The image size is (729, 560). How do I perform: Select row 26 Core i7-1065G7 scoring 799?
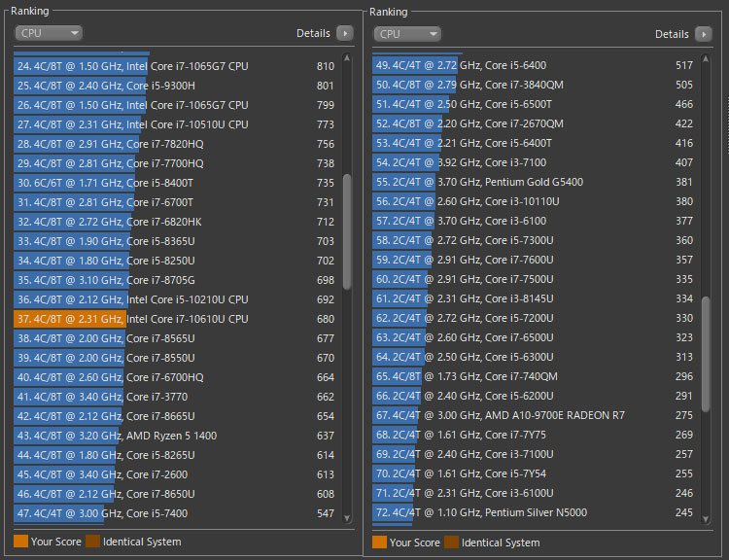tap(176, 105)
